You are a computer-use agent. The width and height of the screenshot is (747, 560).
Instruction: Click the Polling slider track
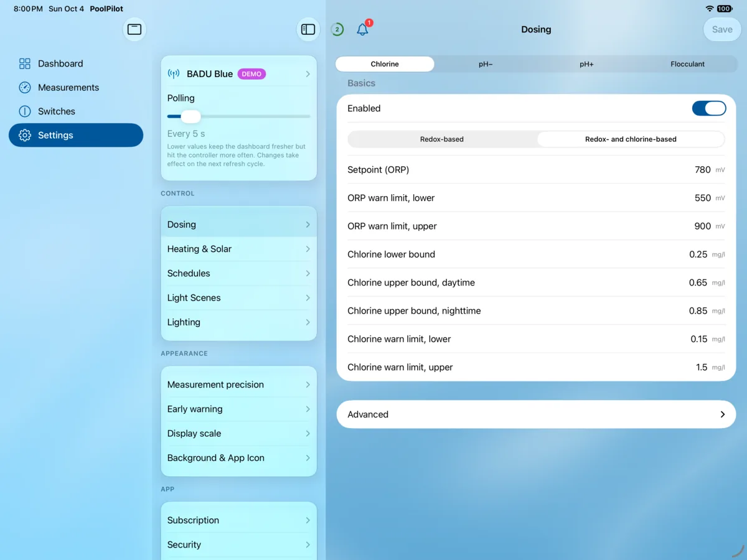pyautogui.click(x=239, y=116)
